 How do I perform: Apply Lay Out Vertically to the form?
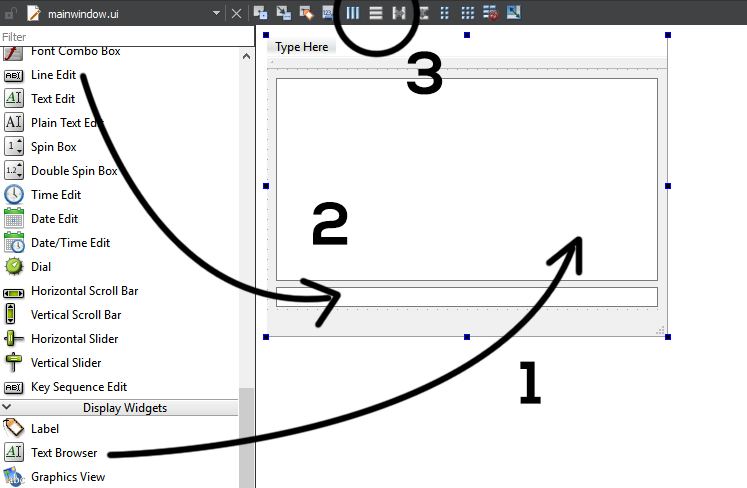[376, 13]
